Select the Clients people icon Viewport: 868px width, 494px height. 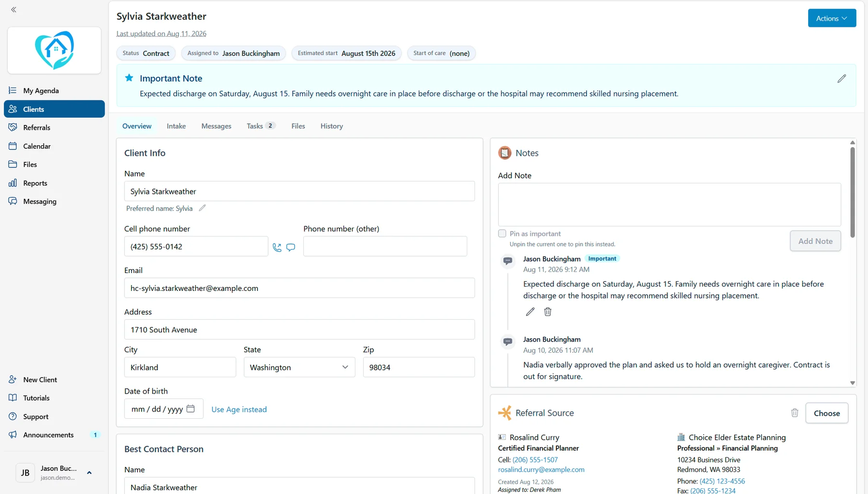point(13,109)
